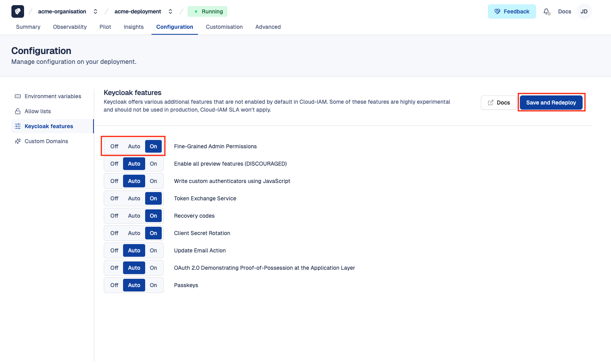Set Fine-Grained Admin Permissions to Off
611x364 pixels.
(x=114, y=146)
